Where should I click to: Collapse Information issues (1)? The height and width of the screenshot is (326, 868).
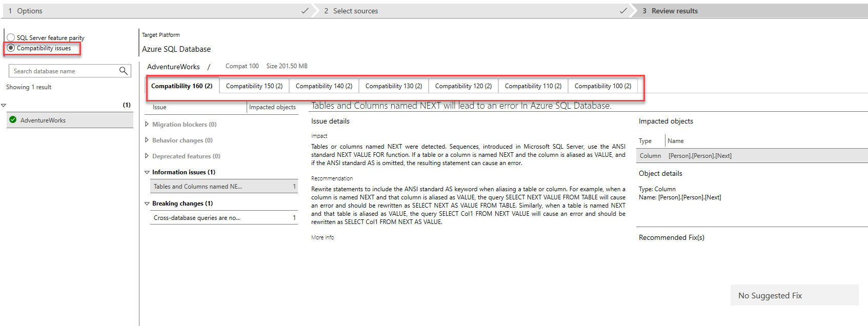point(147,172)
